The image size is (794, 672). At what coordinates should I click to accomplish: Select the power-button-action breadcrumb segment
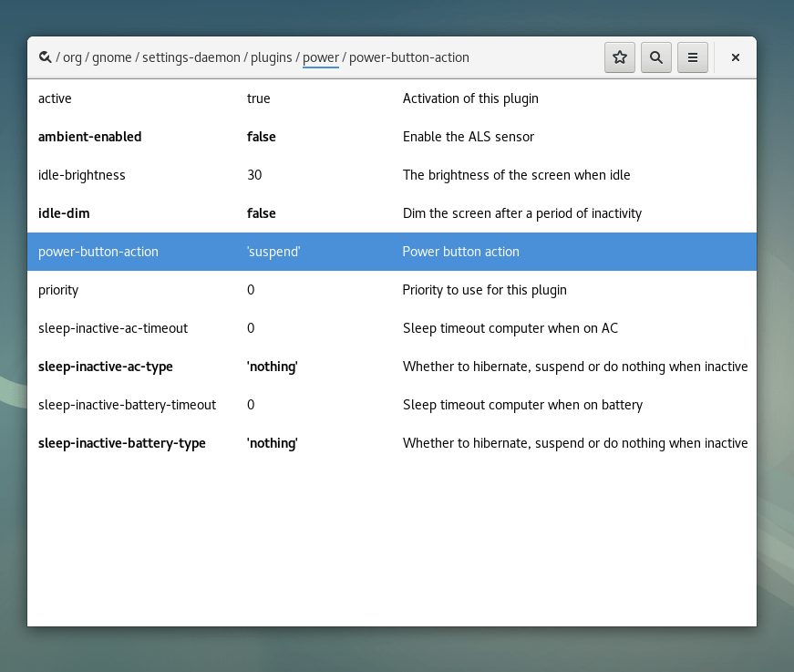pos(409,57)
